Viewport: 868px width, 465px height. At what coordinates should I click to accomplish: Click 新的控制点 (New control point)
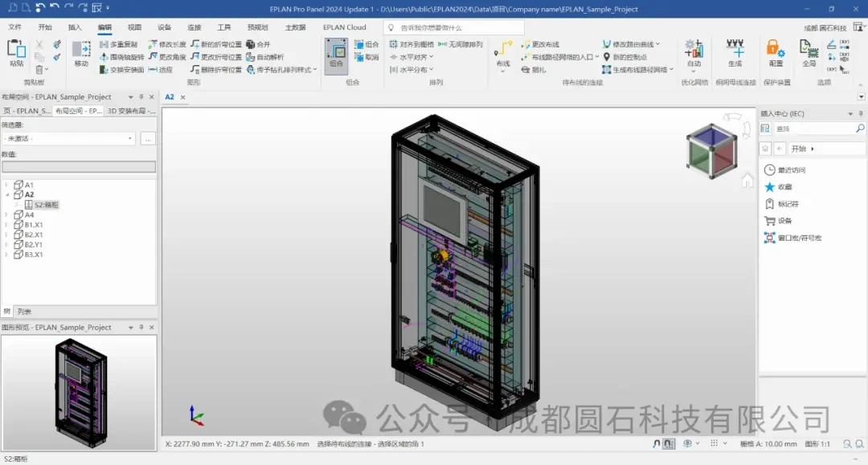coord(625,57)
